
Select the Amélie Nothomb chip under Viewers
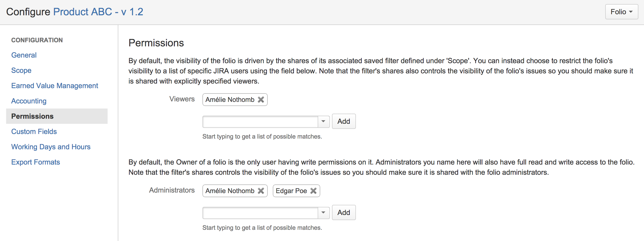(229, 100)
